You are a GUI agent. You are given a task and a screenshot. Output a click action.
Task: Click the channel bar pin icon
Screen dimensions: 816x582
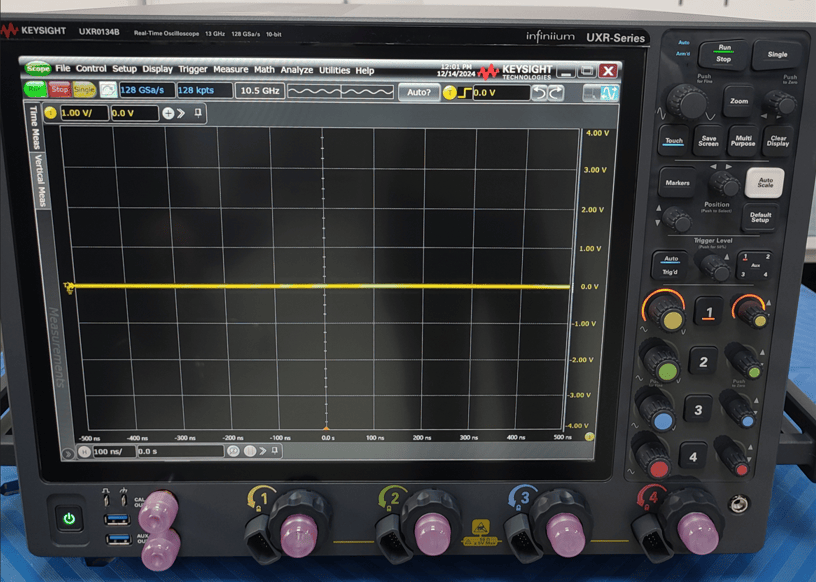198,113
